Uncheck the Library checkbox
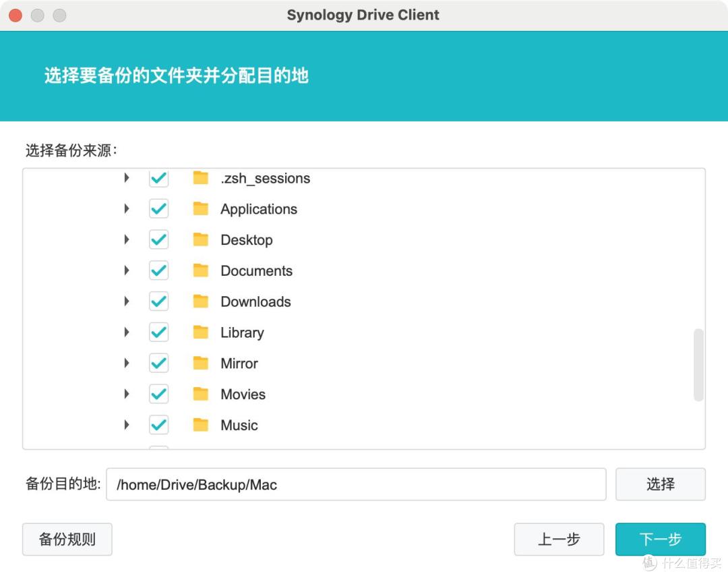This screenshot has width=728, height=578. click(159, 333)
